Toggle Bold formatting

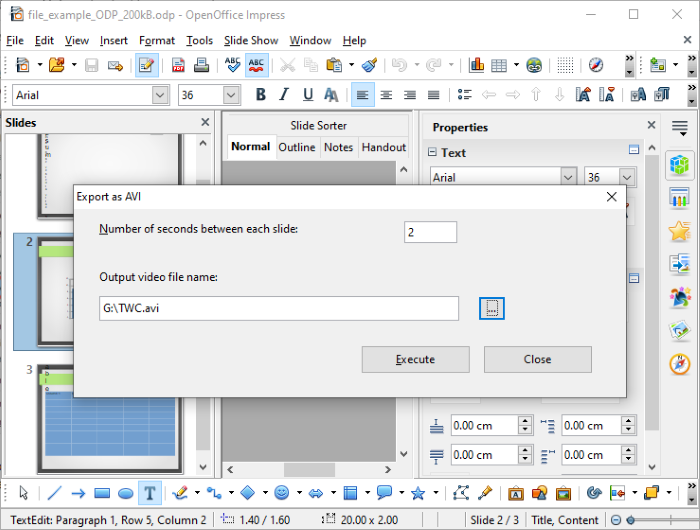point(261,95)
